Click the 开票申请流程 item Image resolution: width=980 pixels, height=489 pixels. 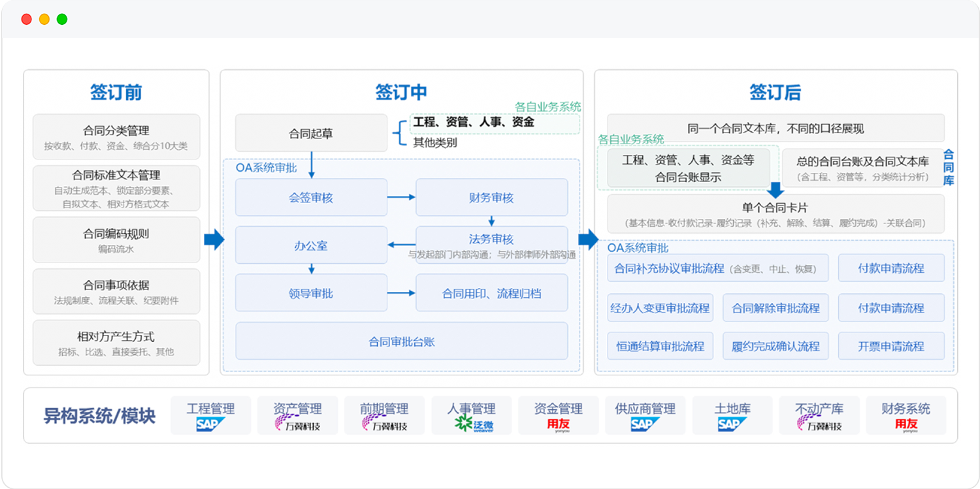[x=891, y=346]
